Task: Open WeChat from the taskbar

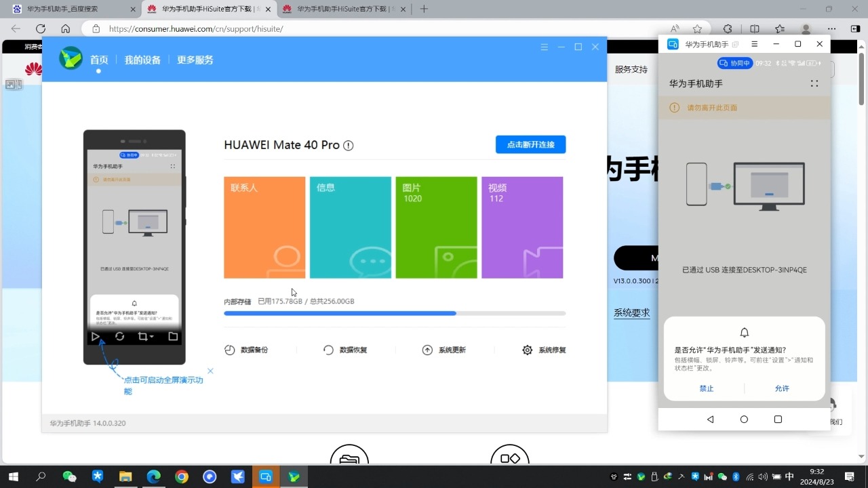Action: click(x=69, y=476)
